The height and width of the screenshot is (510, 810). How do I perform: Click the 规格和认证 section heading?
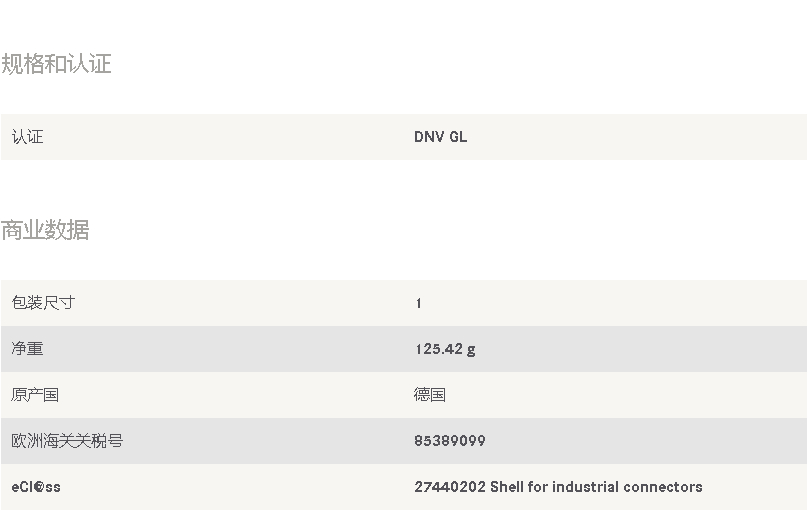tap(56, 64)
